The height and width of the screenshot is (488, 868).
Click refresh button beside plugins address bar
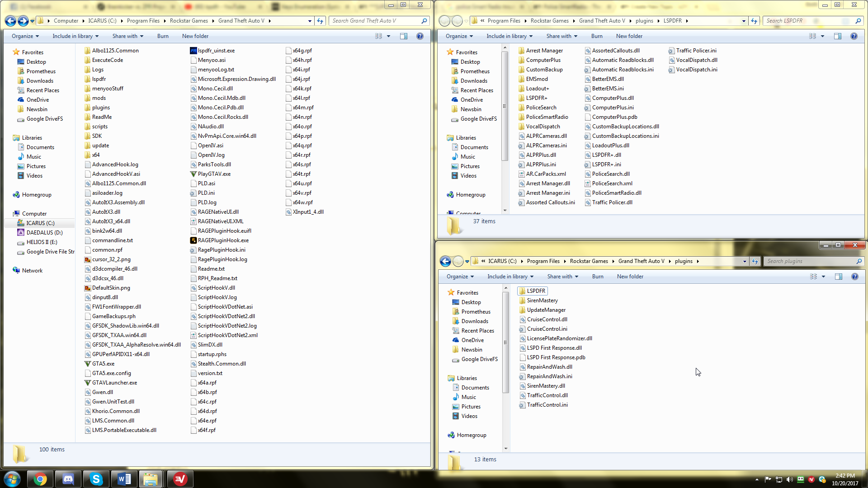click(x=755, y=261)
